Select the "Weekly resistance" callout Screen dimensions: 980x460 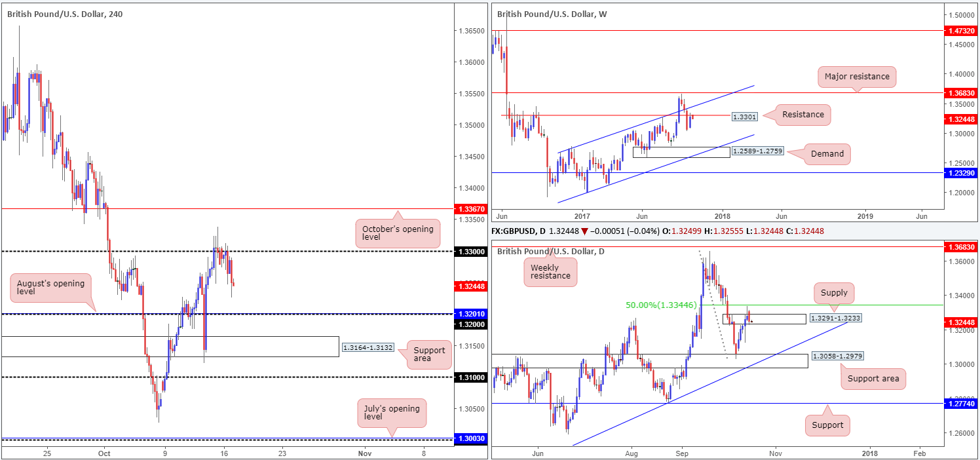coord(551,272)
